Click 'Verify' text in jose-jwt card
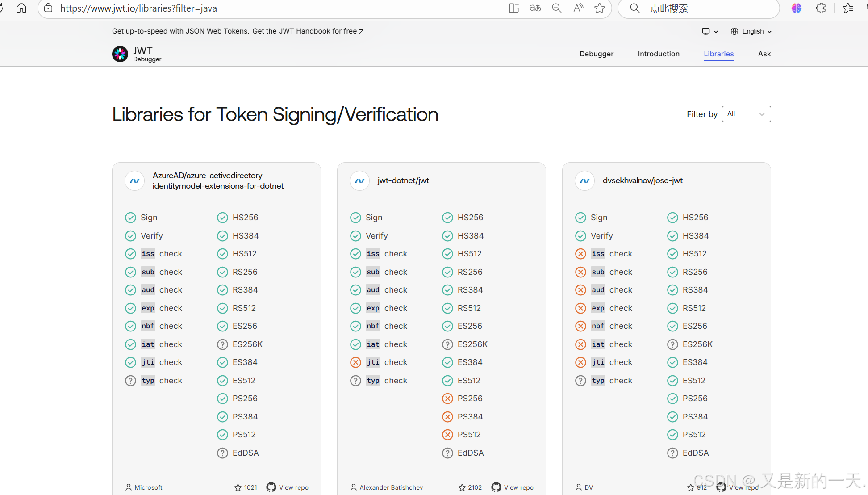Image resolution: width=868 pixels, height=495 pixels. click(x=601, y=236)
